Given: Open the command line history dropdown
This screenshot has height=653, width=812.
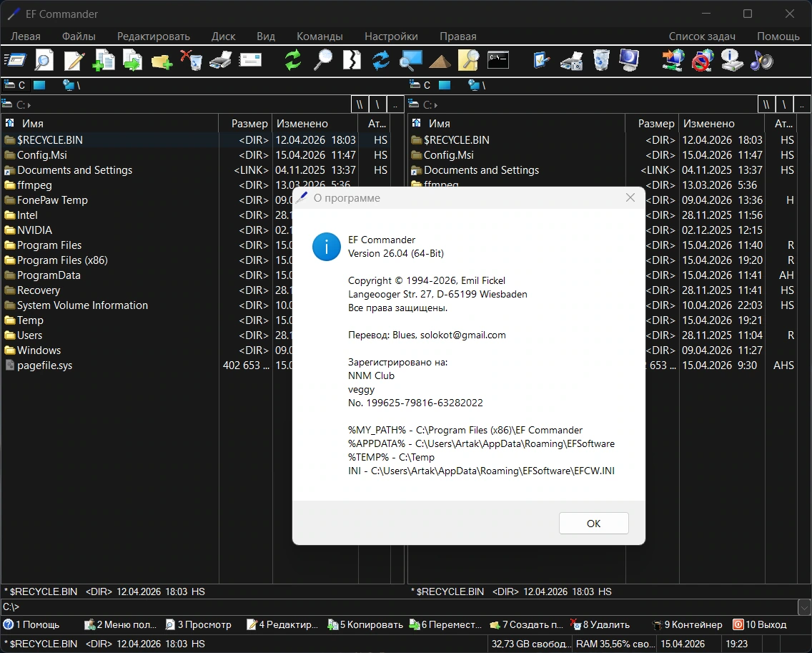Looking at the screenshot, I should coord(804,607).
